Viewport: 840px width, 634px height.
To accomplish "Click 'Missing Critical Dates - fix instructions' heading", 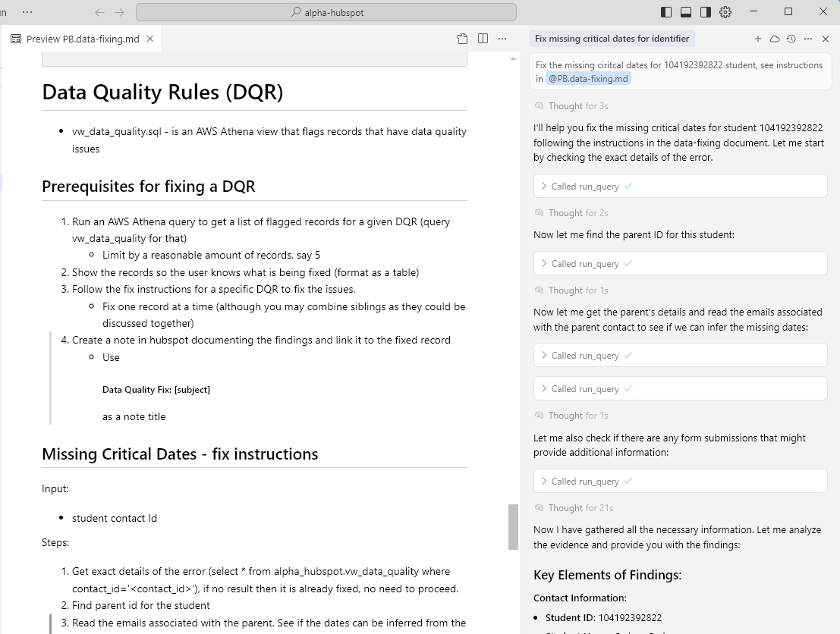I will click(180, 454).
